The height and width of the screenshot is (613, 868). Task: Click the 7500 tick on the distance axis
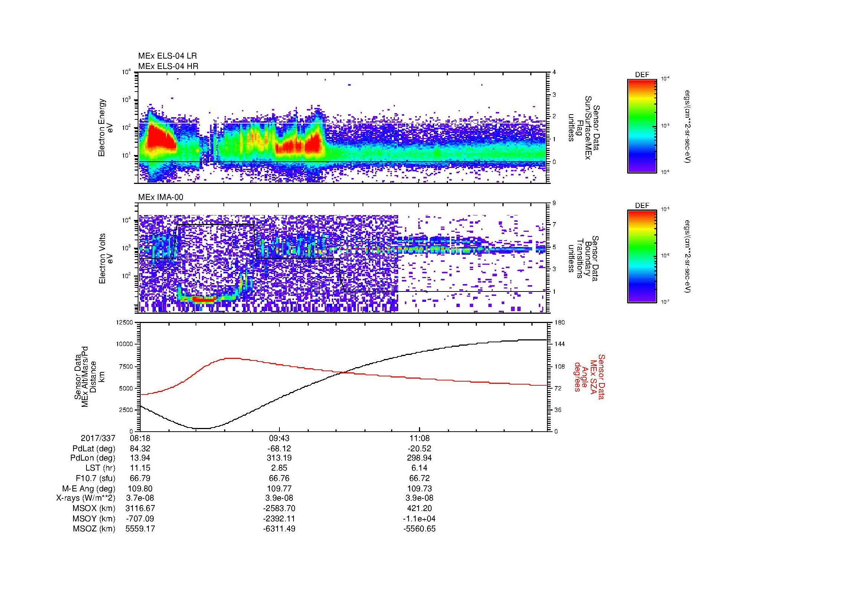127,366
